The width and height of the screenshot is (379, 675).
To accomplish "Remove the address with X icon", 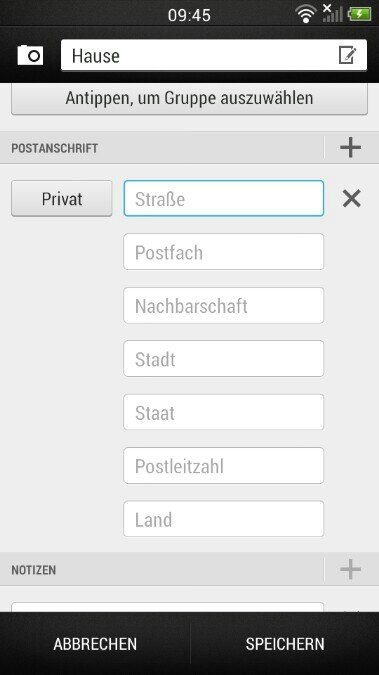I will coord(351,199).
